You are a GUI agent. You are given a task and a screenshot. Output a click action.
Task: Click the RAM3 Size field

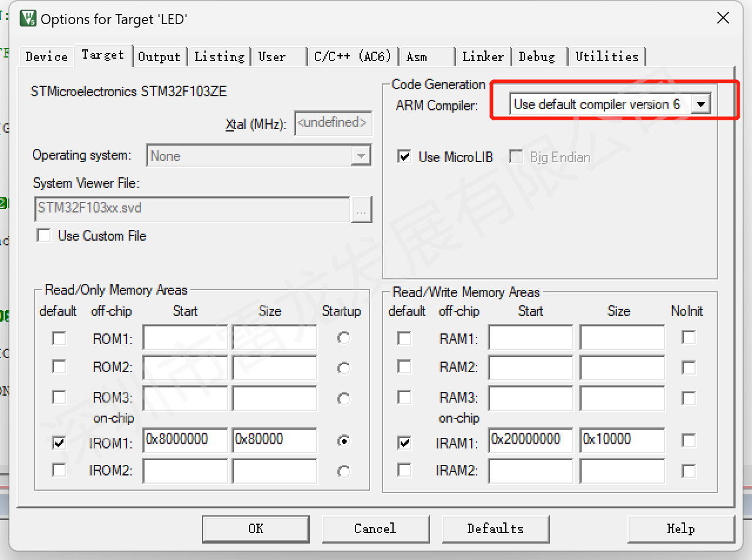622,399
